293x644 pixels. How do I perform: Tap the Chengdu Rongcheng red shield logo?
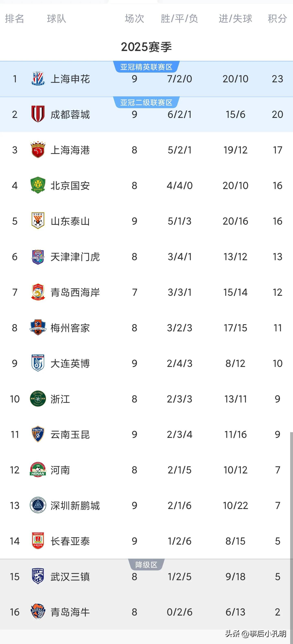[x=38, y=114]
